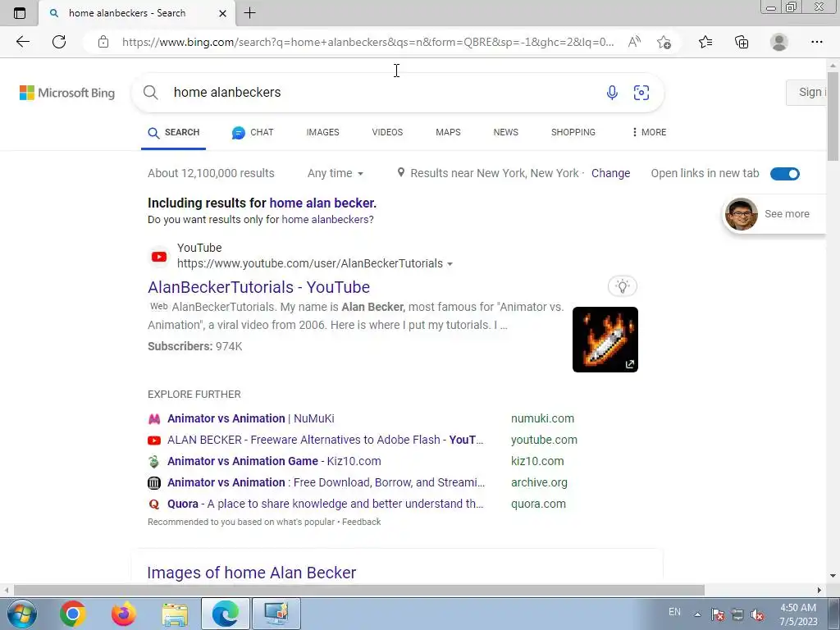Open Images of home Alan Becker heading
The height and width of the screenshot is (630, 840).
point(251,573)
